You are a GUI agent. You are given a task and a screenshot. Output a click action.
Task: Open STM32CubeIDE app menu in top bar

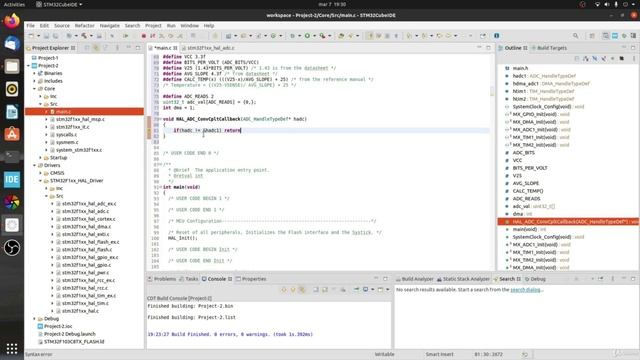59,4
